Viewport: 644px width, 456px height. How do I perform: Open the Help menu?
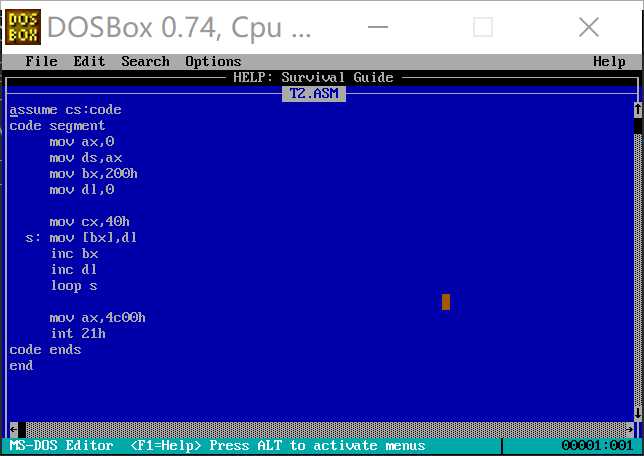609,62
